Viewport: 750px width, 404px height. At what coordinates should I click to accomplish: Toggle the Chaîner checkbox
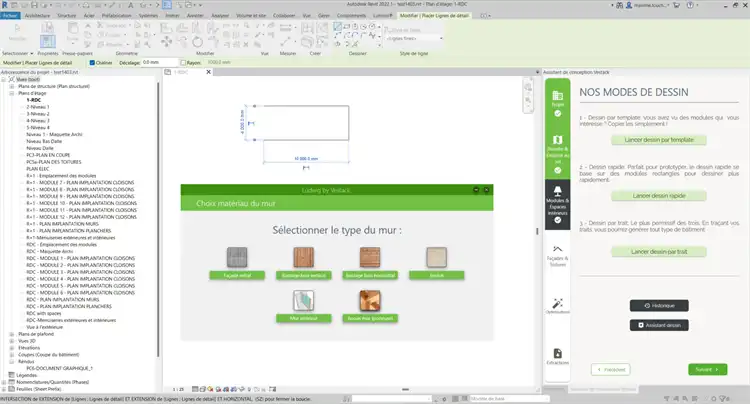pyautogui.click(x=92, y=63)
